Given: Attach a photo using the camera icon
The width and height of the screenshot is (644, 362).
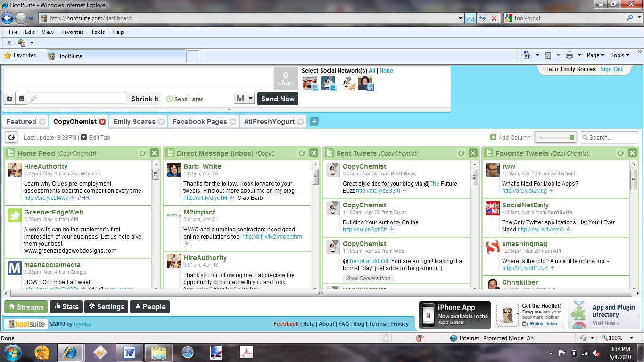Looking at the screenshot, I should (x=9, y=99).
